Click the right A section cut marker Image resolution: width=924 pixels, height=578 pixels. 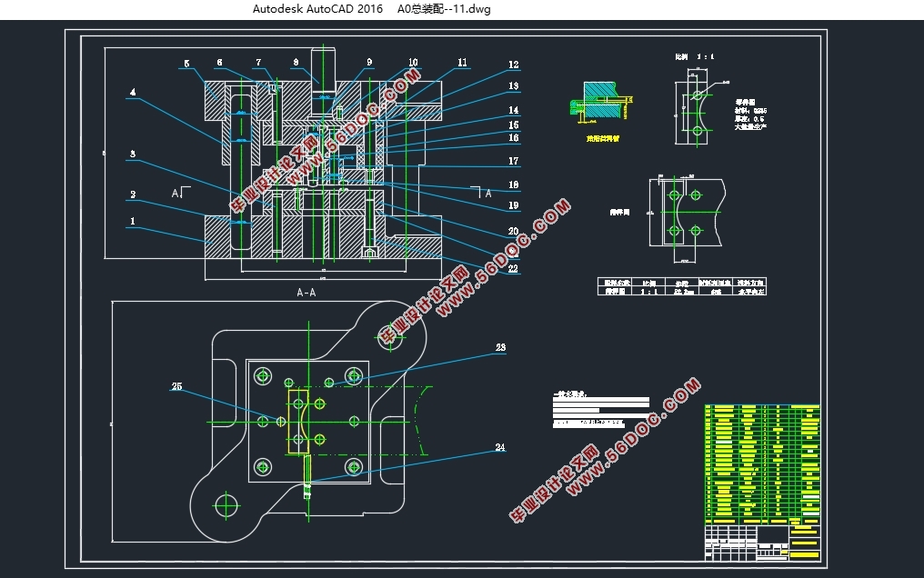(487, 193)
